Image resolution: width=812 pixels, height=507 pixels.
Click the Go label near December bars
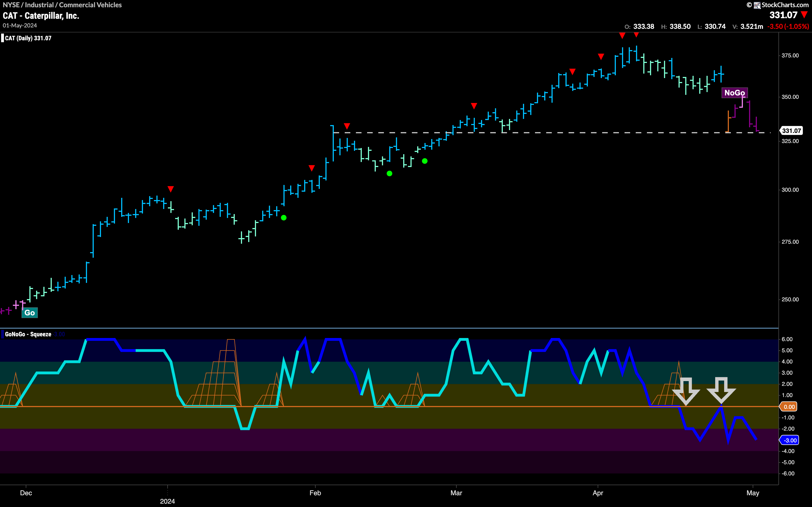[29, 313]
